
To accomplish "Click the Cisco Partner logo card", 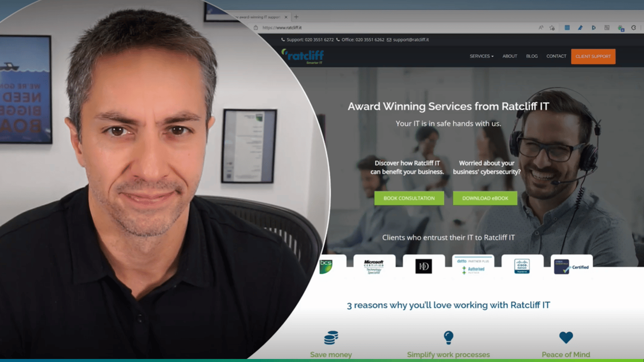I will tap(522, 266).
